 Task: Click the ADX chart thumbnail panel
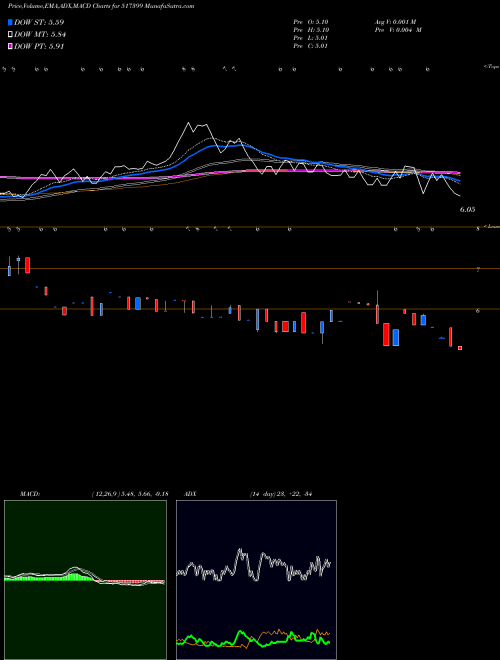point(256,580)
